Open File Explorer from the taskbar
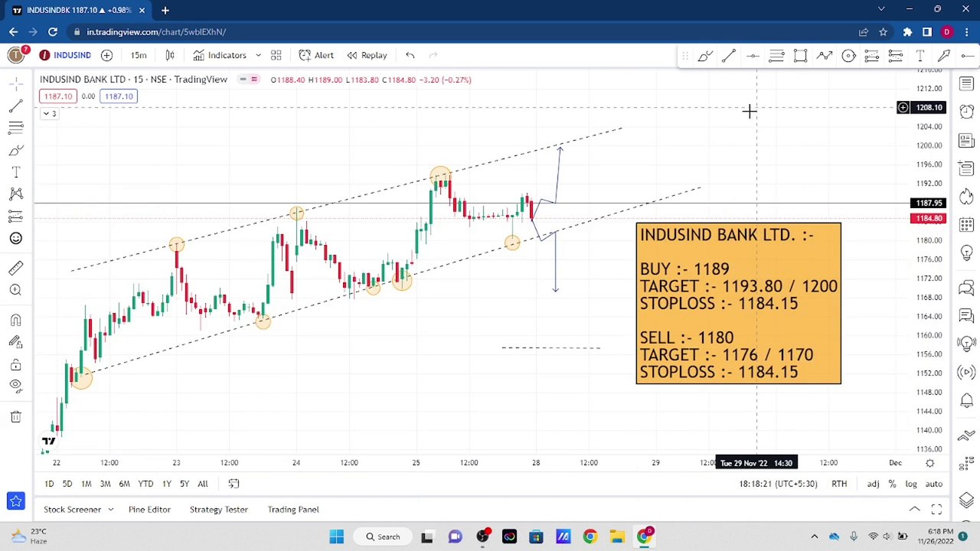Viewport: 980px width, 551px height. click(x=616, y=536)
